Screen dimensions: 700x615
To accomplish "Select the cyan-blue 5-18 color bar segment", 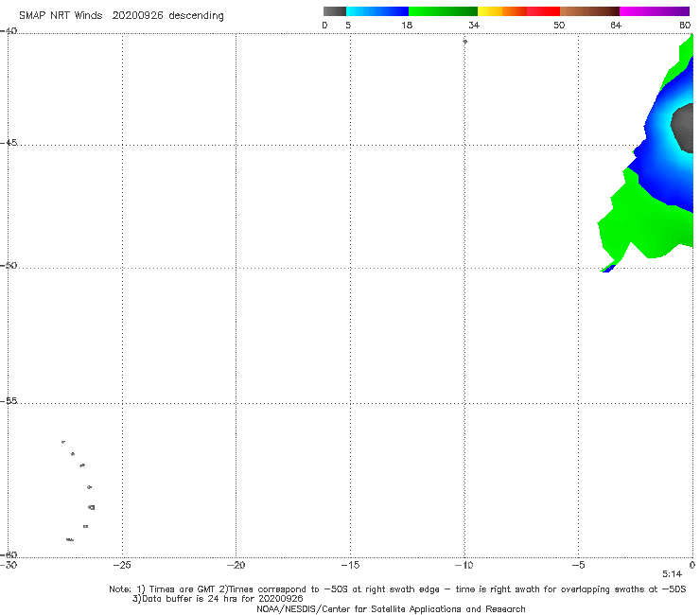I will pos(377,11).
